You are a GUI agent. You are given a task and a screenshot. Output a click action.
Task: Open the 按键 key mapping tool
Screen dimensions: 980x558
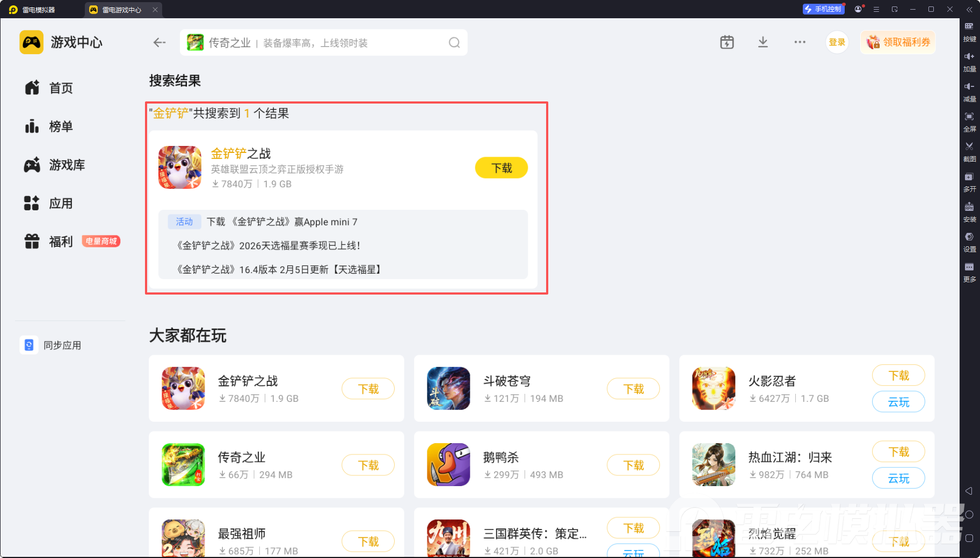coord(969,32)
